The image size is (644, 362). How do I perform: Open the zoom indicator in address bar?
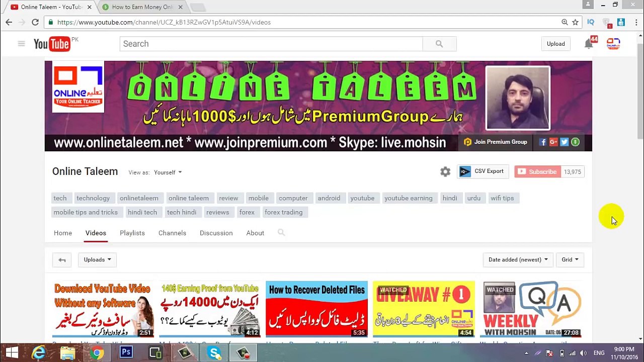[565, 22]
